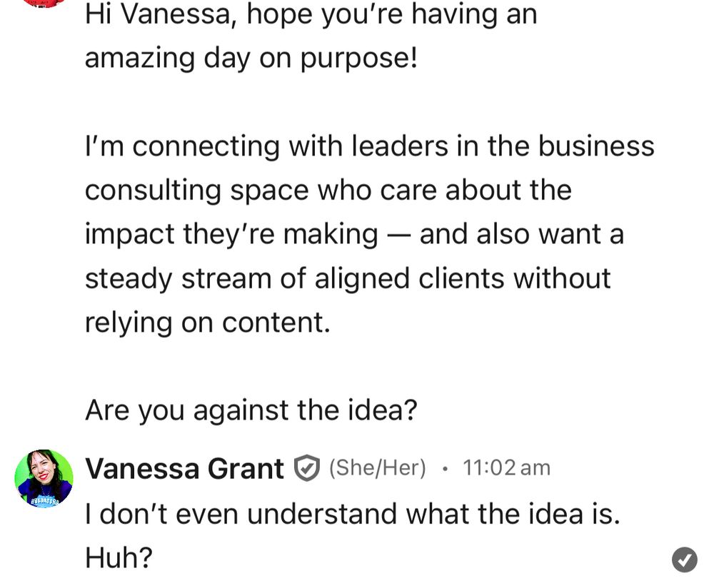Image resolution: width=714 pixels, height=588 pixels.
Task: Click the "Huh?" reply text
Action: click(x=119, y=557)
